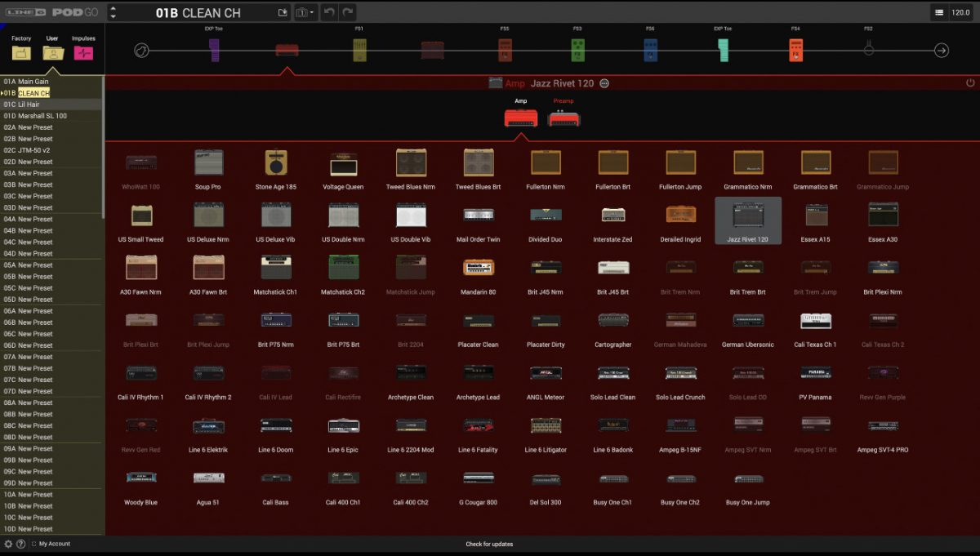Click Check for updates

[490, 544]
